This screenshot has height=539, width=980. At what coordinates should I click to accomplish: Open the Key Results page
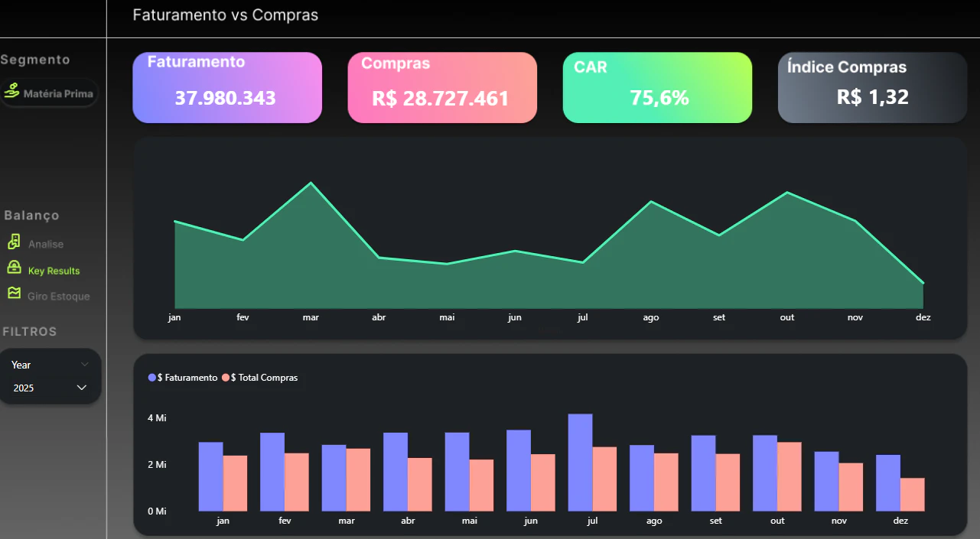[x=54, y=271]
